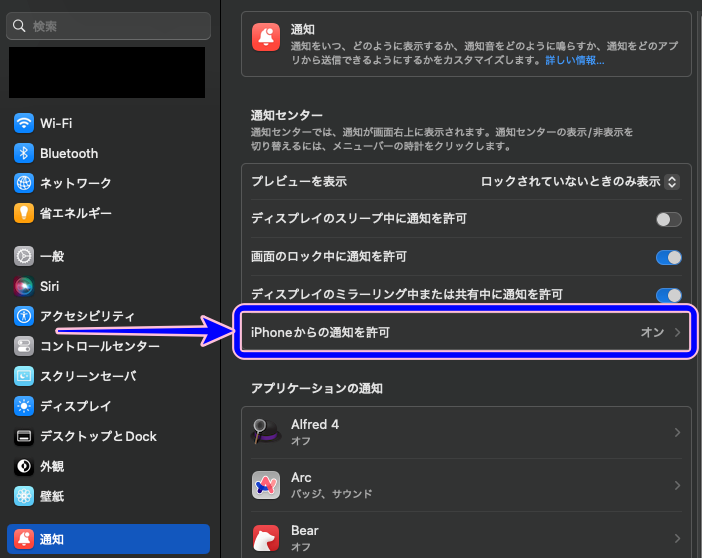Click the red bell icon in header
This screenshot has width=702, height=558.
coord(265,37)
